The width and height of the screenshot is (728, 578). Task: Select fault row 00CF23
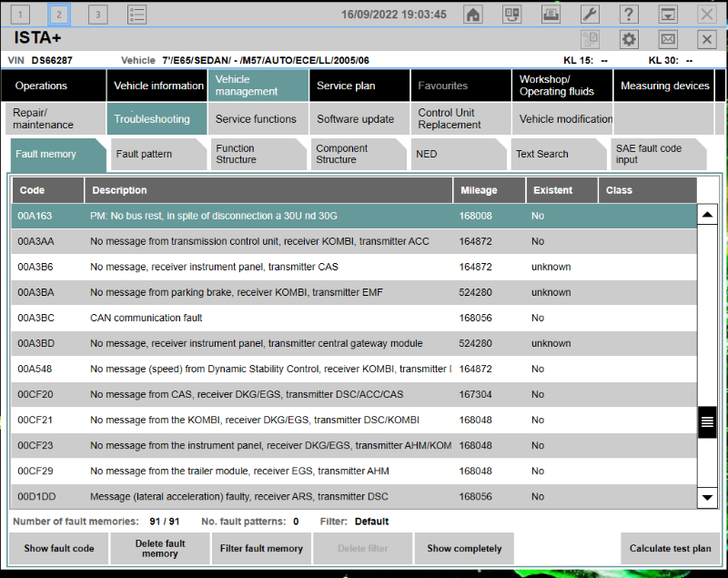[x=354, y=446]
